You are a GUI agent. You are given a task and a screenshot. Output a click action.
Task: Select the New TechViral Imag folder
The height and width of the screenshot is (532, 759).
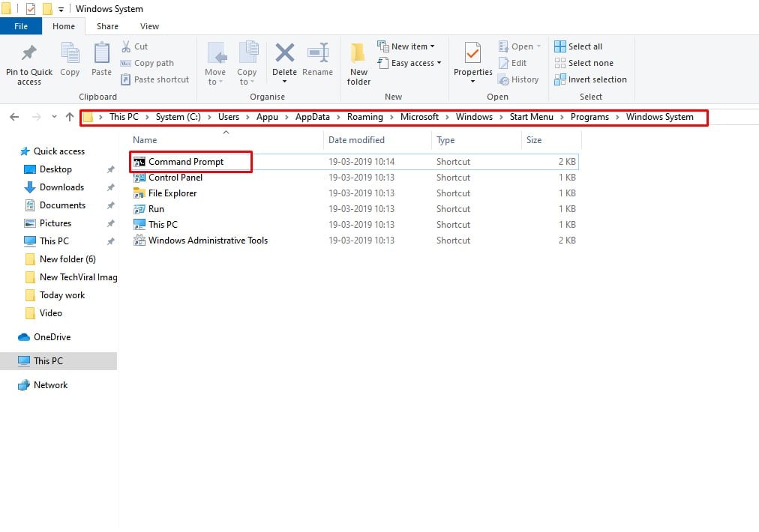pyautogui.click(x=79, y=277)
